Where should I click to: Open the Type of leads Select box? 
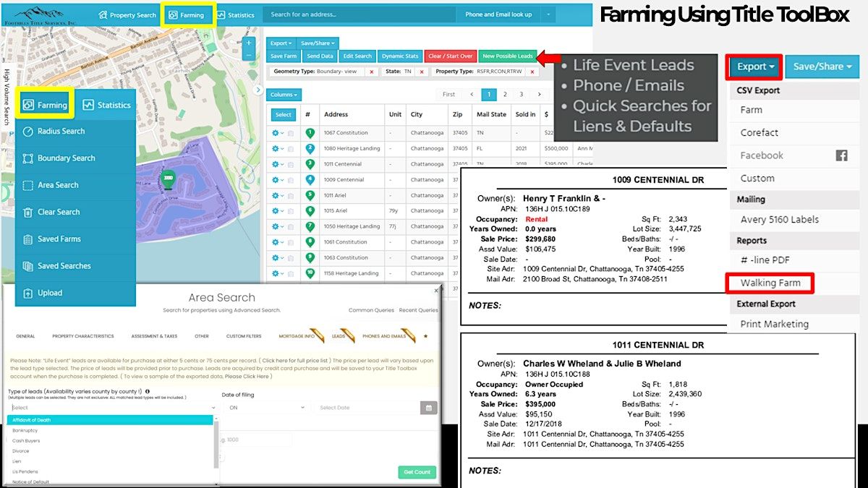[x=111, y=408]
